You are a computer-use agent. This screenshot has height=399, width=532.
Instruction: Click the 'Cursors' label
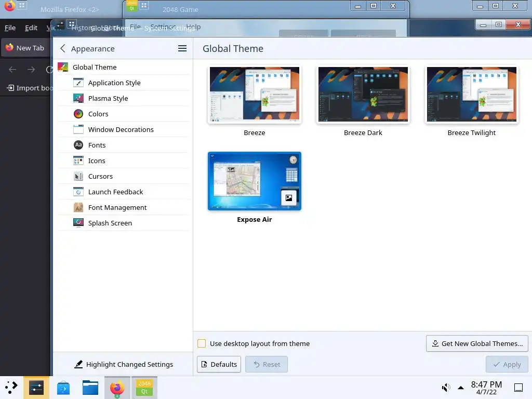pyautogui.click(x=100, y=177)
